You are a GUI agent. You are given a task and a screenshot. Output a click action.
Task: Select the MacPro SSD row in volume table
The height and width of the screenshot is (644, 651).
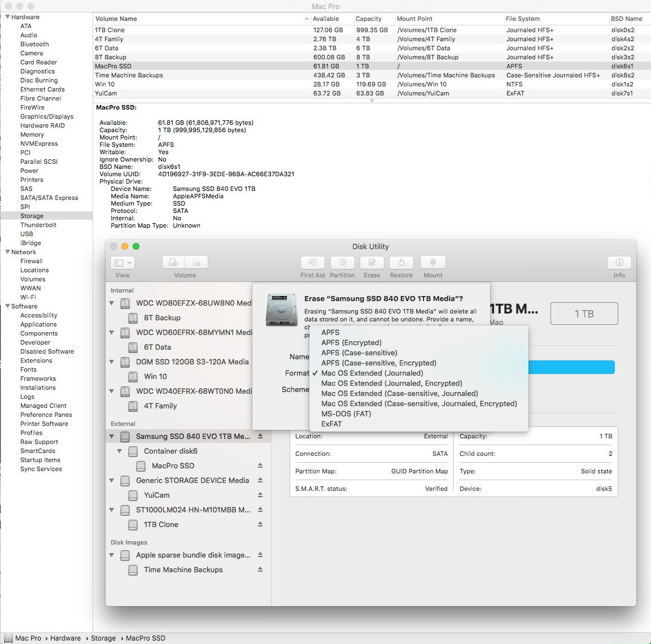(x=372, y=66)
